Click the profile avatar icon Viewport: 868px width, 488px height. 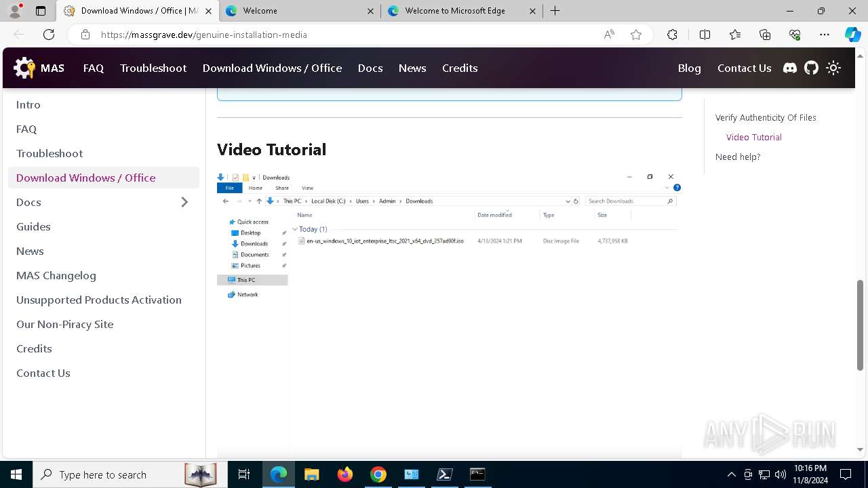click(x=15, y=11)
